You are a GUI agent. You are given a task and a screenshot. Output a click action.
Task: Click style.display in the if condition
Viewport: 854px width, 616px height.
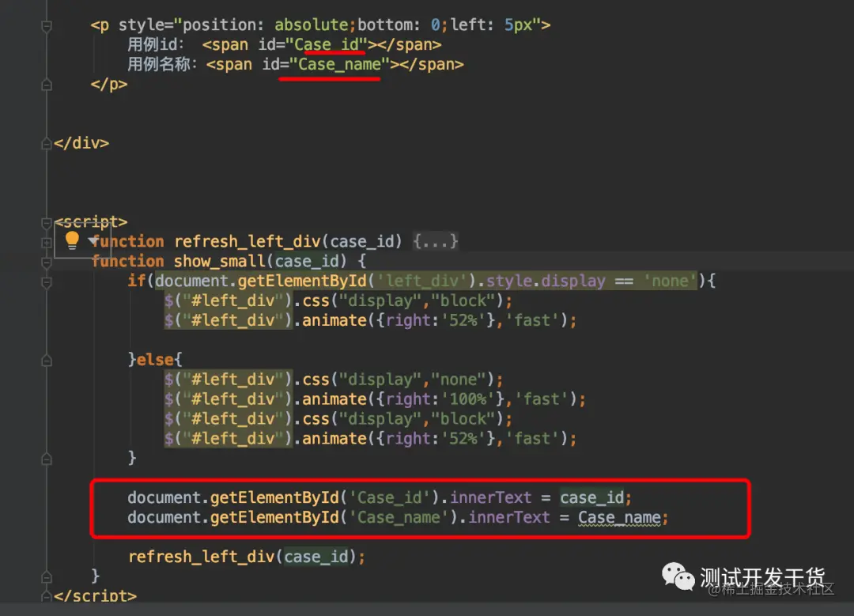tap(545, 281)
